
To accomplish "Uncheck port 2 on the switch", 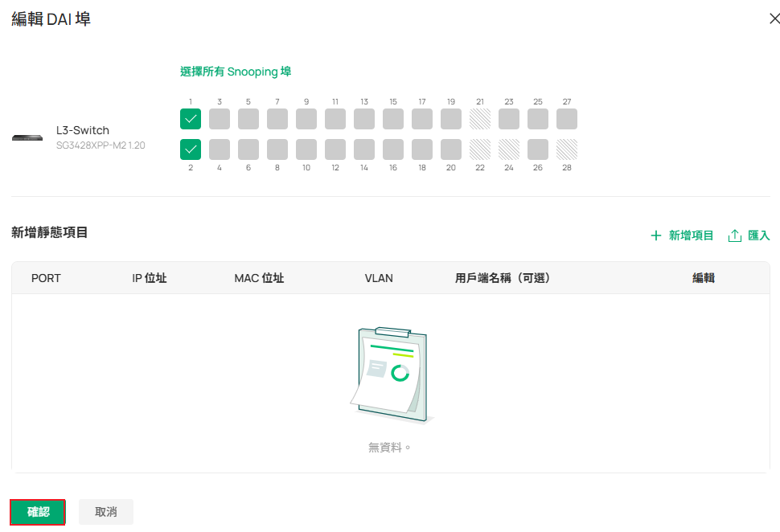I will point(191,149).
